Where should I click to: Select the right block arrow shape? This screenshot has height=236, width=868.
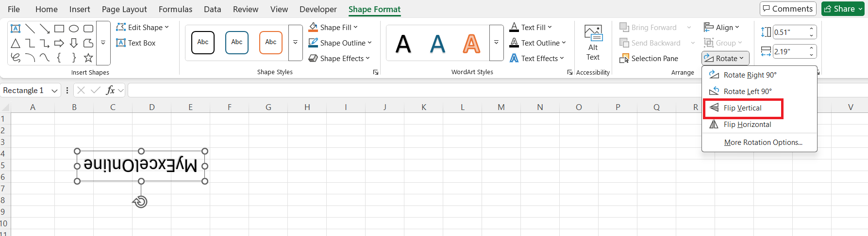pos(59,43)
